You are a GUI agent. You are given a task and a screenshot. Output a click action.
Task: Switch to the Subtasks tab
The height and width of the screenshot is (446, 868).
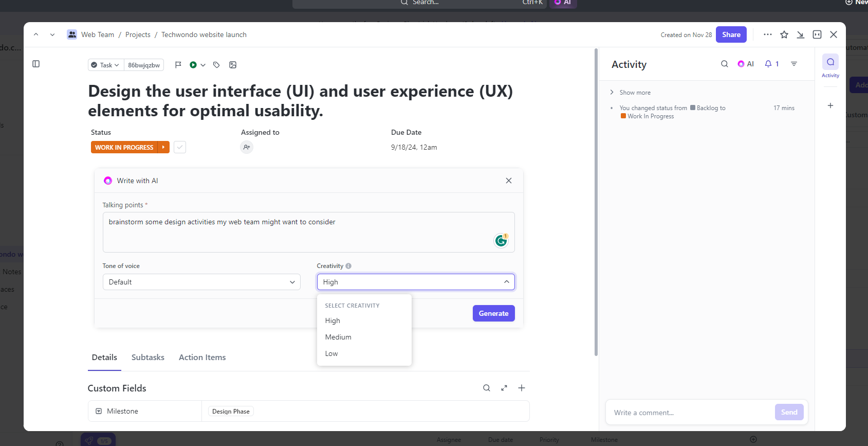tap(148, 358)
